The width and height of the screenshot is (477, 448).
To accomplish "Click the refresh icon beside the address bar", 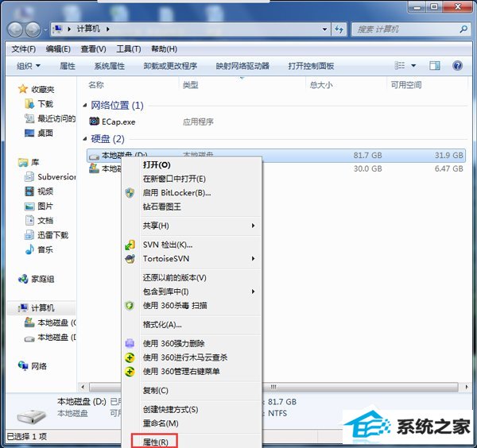I will point(339,29).
